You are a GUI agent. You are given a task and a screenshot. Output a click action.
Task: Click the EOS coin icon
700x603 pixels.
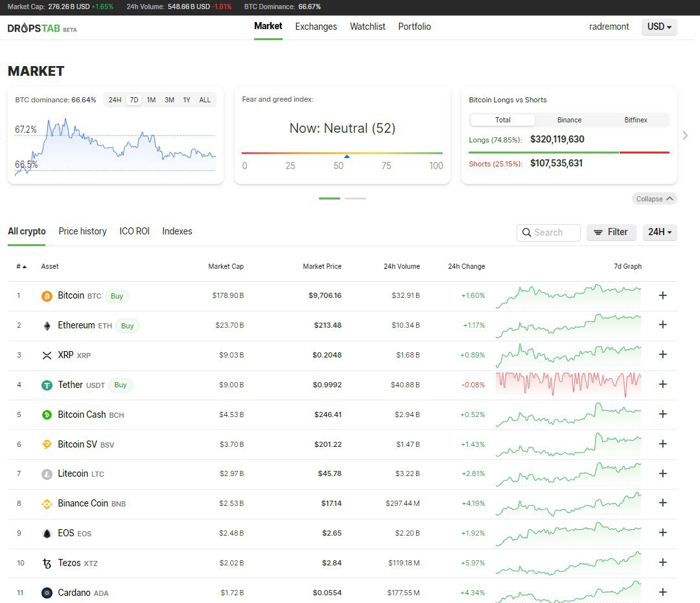click(x=47, y=534)
